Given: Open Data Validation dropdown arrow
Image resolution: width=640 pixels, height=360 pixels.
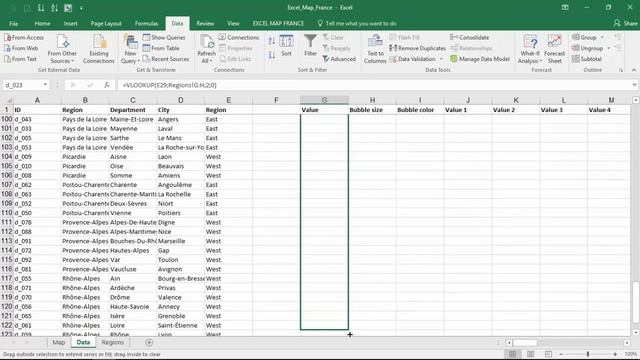Looking at the screenshot, I should tap(441, 59).
